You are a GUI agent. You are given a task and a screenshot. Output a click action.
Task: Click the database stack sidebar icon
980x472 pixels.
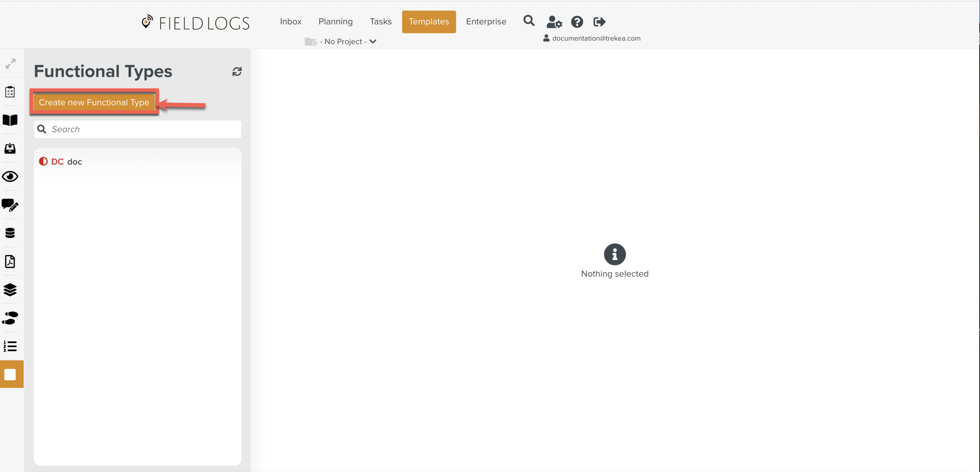(x=10, y=233)
